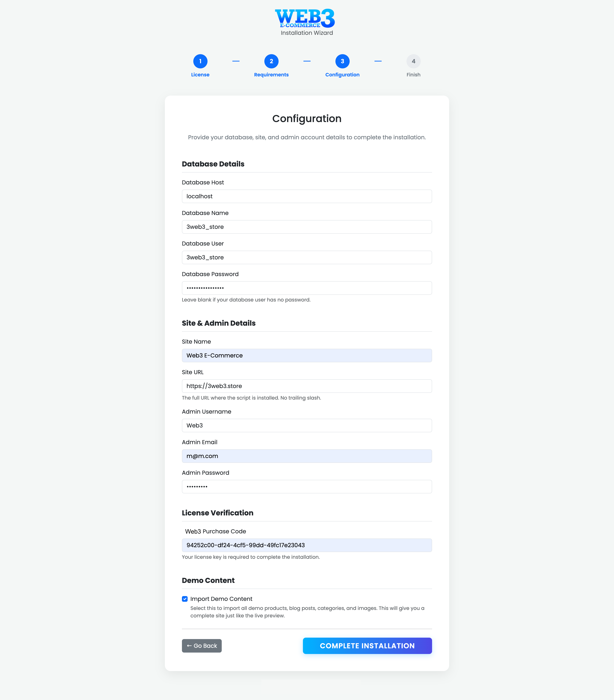The width and height of the screenshot is (614, 700).
Task: Edit the Site Name field
Action: [x=306, y=356]
